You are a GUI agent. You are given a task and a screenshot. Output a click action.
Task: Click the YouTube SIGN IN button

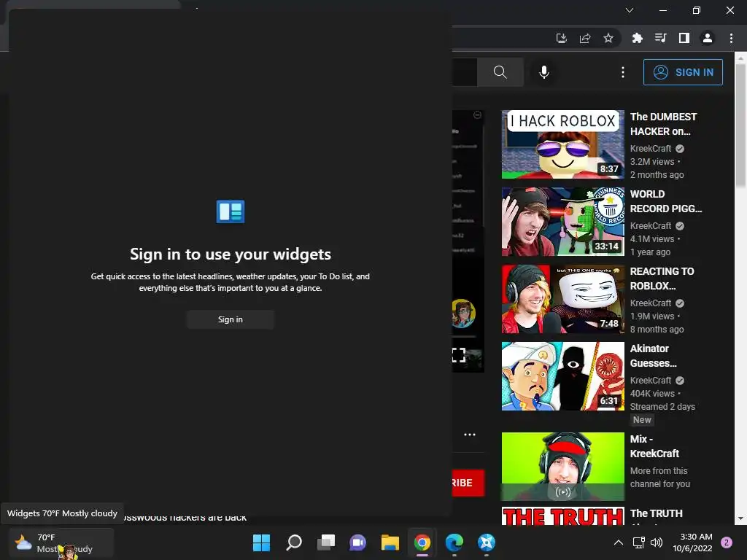point(683,72)
